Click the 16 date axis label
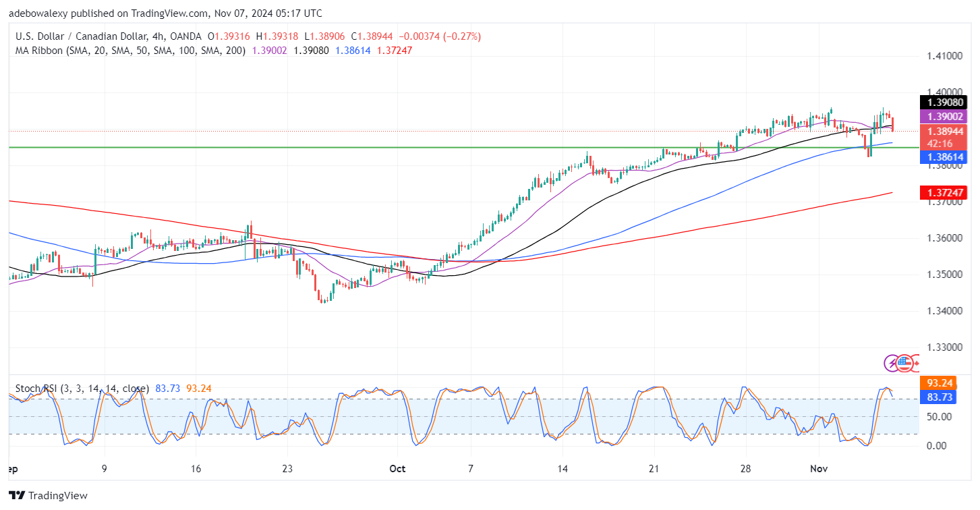This screenshot has height=510, width=980. [196, 468]
